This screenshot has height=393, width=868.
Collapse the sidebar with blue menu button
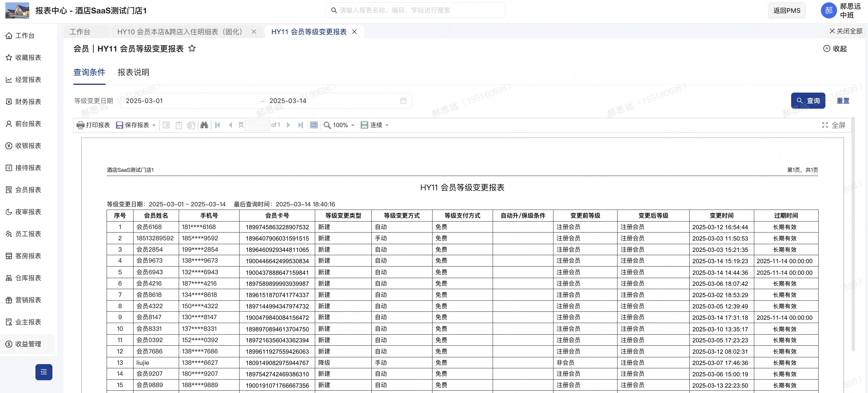[44, 372]
